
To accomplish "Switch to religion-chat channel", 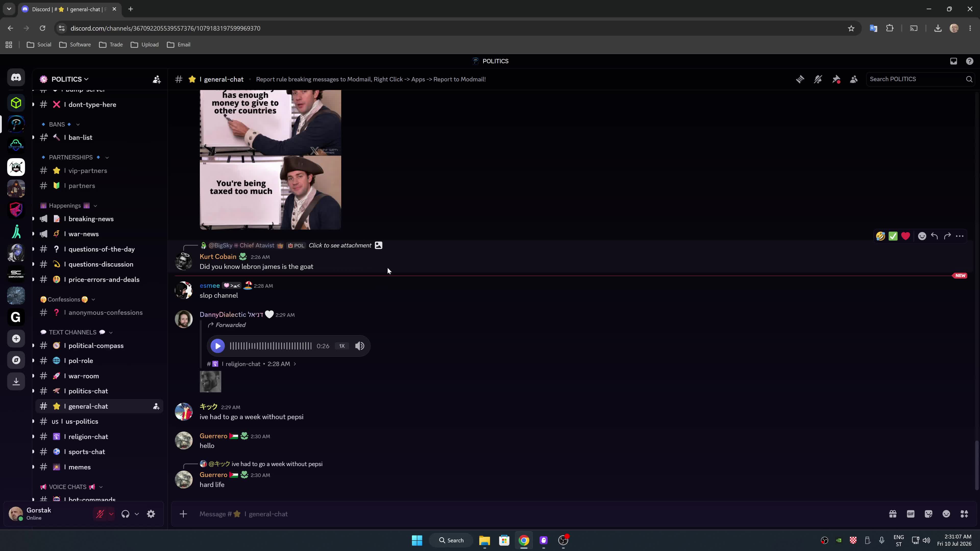I will [99, 436].
